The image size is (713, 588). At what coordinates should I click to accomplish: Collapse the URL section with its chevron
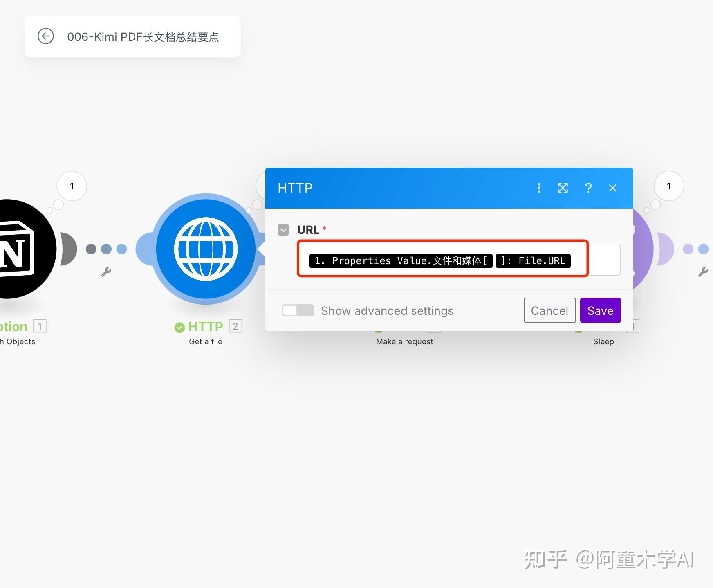(x=283, y=230)
